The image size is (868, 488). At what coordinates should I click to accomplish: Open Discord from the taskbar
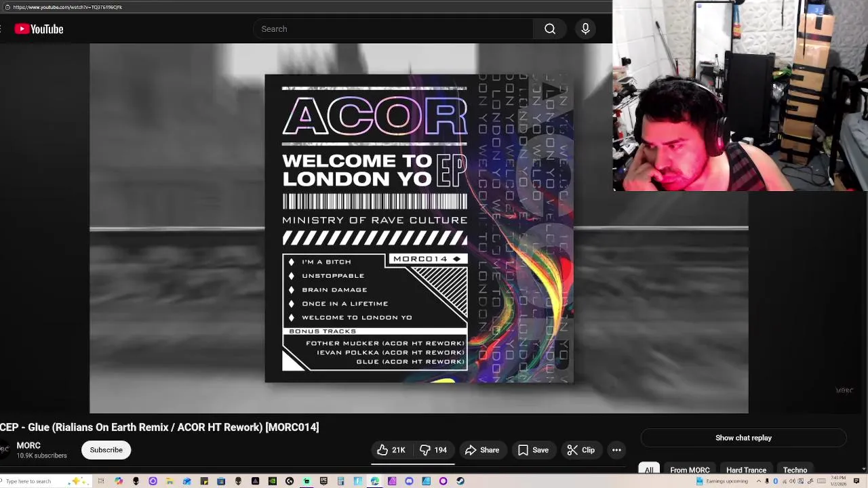pos(409,481)
